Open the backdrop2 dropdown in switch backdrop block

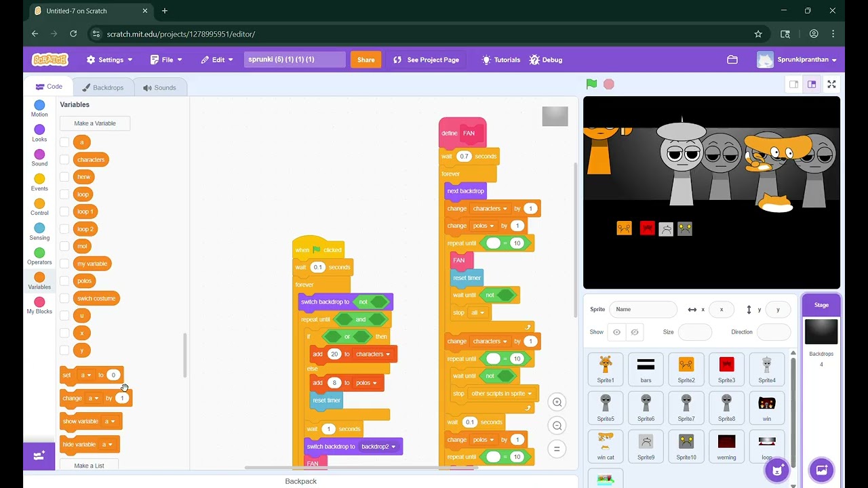coord(378,447)
